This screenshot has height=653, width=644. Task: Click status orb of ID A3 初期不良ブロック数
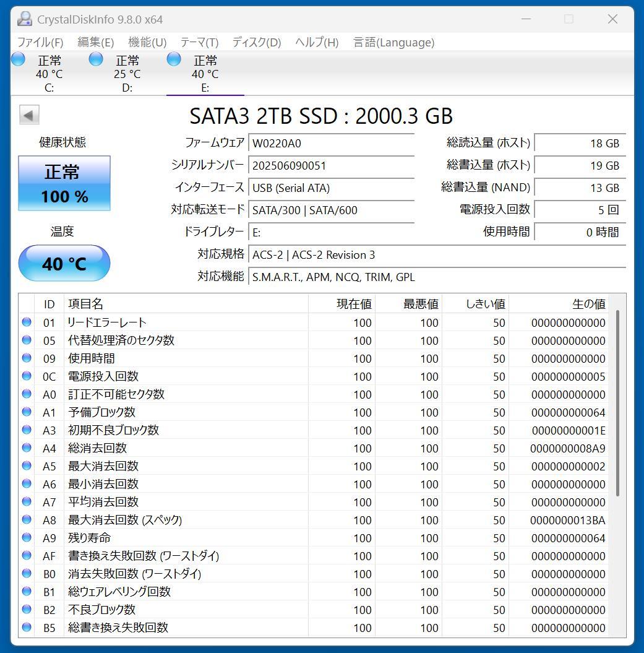[x=27, y=430]
